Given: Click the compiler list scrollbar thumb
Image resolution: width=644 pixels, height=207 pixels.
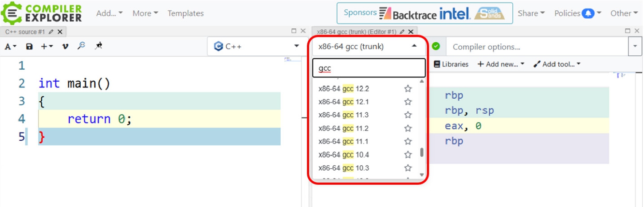Looking at the screenshot, I should (421, 153).
